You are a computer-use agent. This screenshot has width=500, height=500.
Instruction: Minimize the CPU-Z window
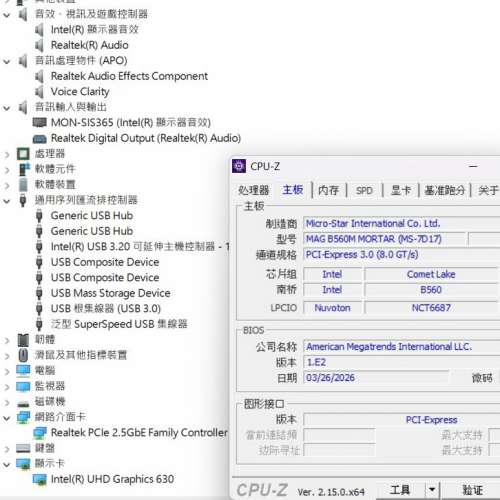pos(473,166)
